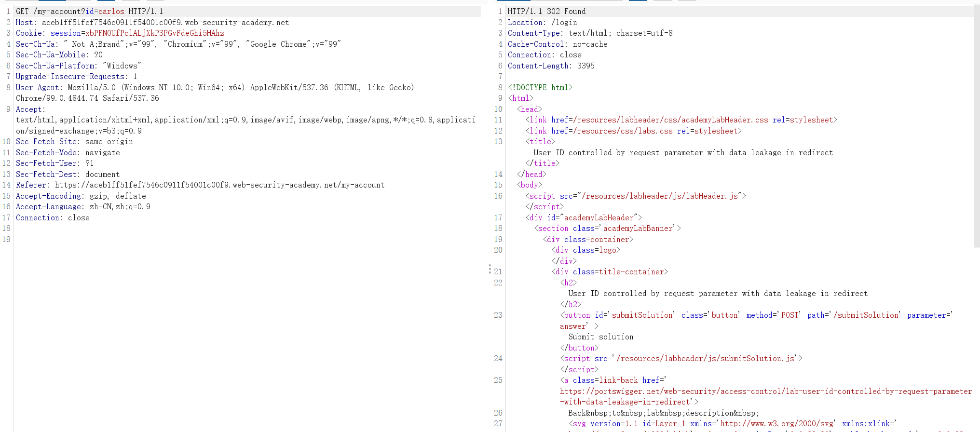This screenshot has width=980, height=432.
Task: Click the Sec-Fetch-Dest: document header
Action: pos(68,174)
